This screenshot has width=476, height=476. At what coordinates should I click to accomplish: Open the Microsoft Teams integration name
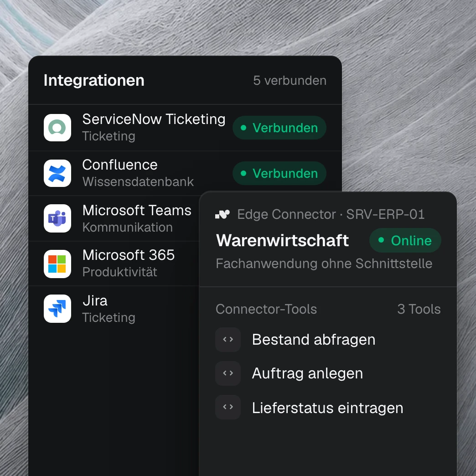[137, 210]
